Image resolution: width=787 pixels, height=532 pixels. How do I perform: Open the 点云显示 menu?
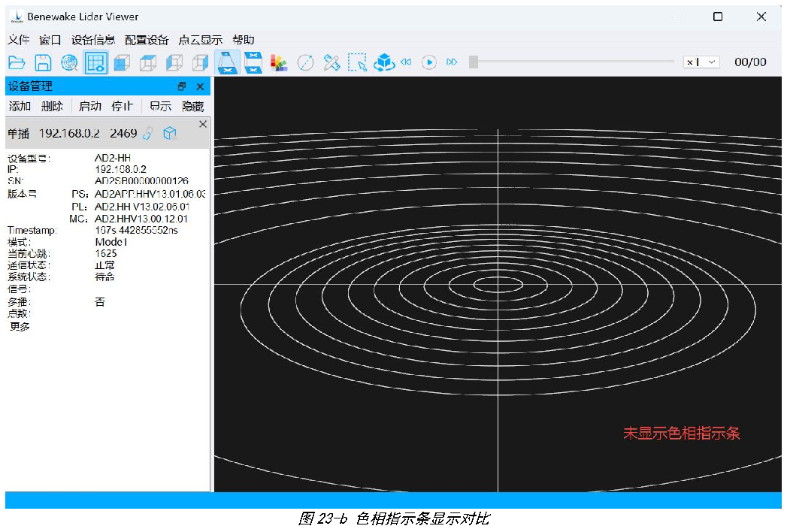(200, 40)
